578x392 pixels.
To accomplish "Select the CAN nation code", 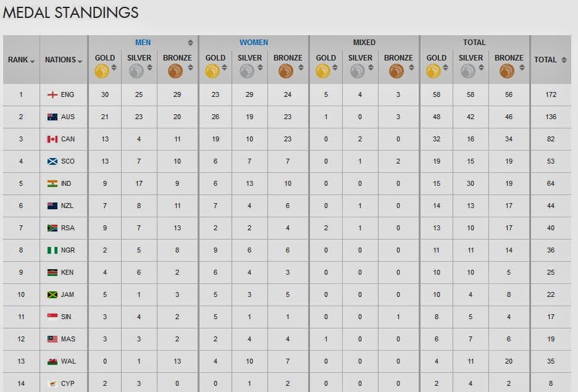I will pos(68,139).
